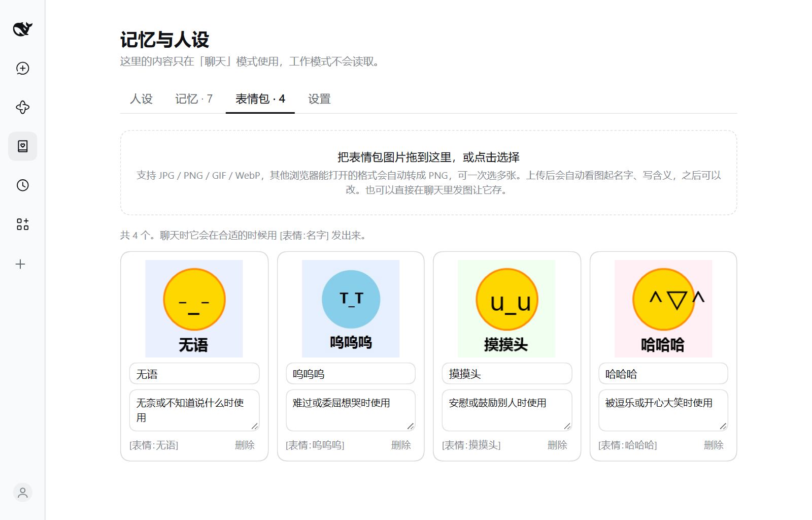
Task: Click the 难过或委屈想哭时使用 description box
Action: pyautogui.click(x=351, y=410)
